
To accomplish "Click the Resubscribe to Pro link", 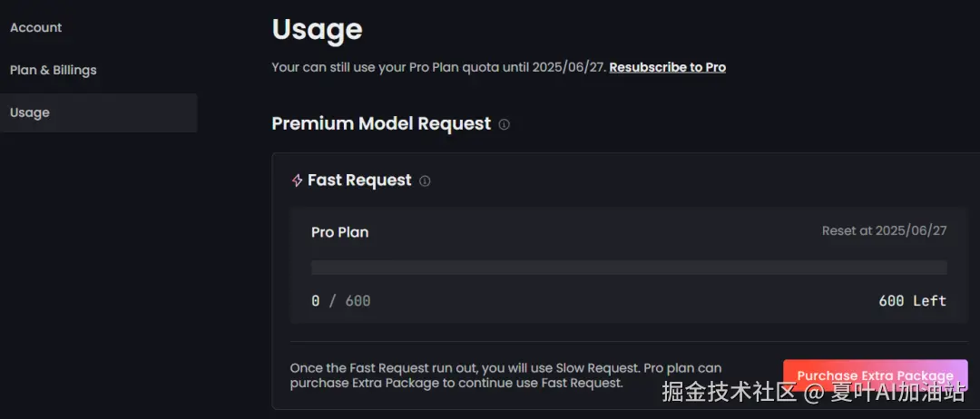I will pyautogui.click(x=667, y=67).
